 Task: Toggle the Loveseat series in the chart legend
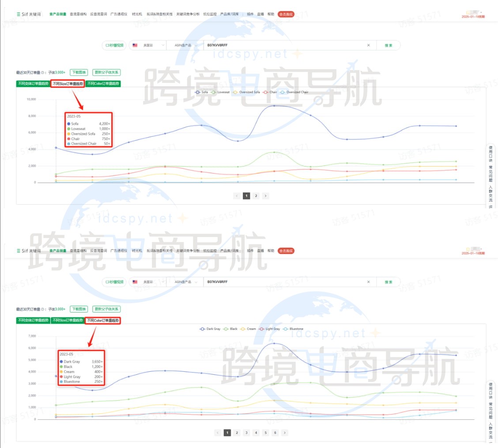[221, 92]
